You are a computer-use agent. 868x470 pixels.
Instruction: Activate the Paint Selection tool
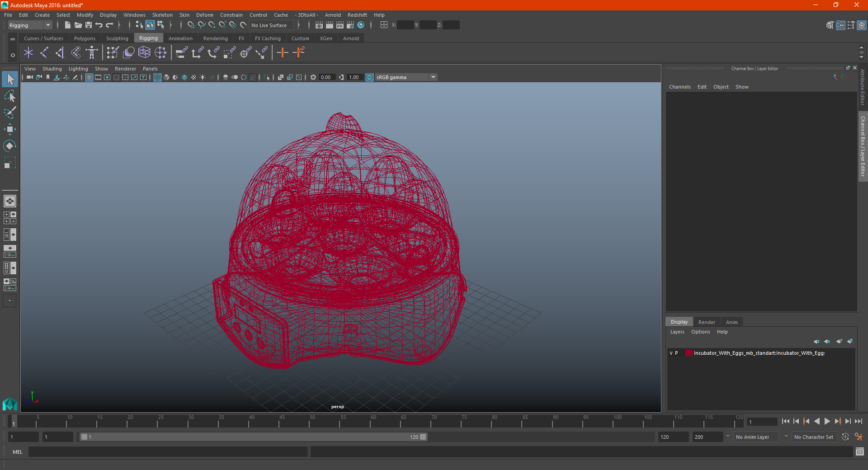pos(10,113)
